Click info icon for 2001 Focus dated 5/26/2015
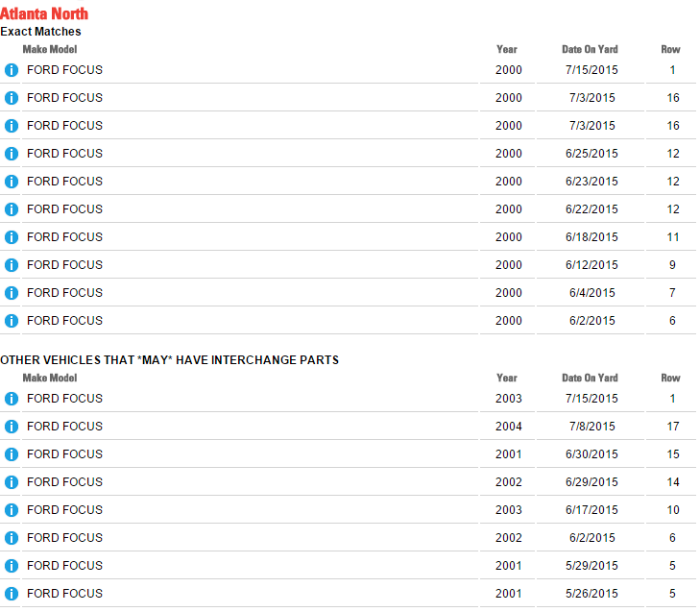The height and width of the screenshot is (612, 700). (x=12, y=594)
